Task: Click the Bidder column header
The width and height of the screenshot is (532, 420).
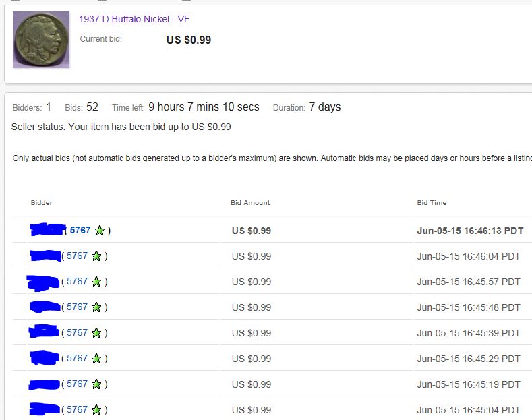Action: click(42, 202)
